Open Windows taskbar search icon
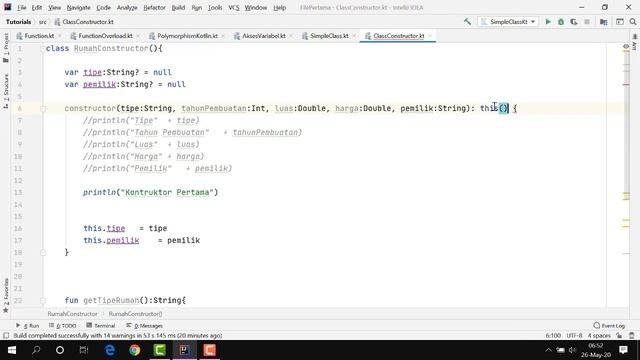The height and width of the screenshot is (360, 640). (36, 350)
